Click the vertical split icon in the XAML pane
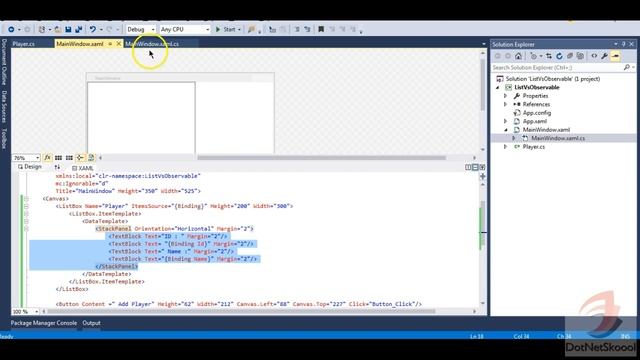The height and width of the screenshot is (360, 640). pyautogui.click(x=468, y=167)
